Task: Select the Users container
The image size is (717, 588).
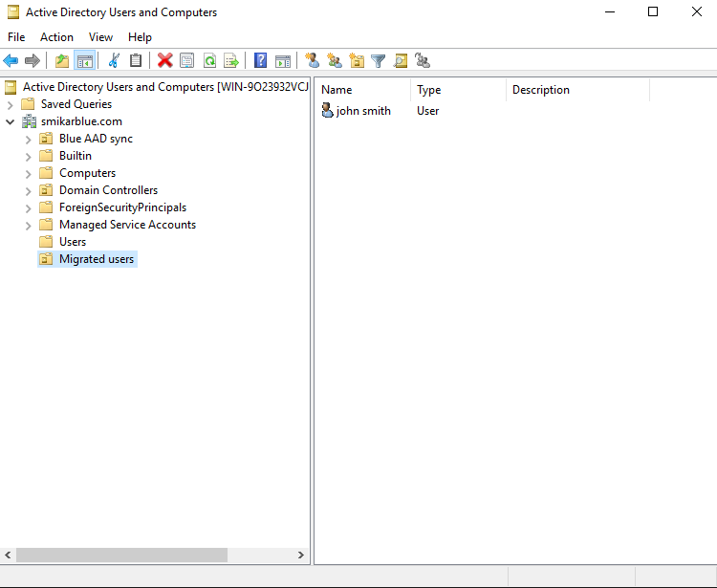Action: point(73,242)
